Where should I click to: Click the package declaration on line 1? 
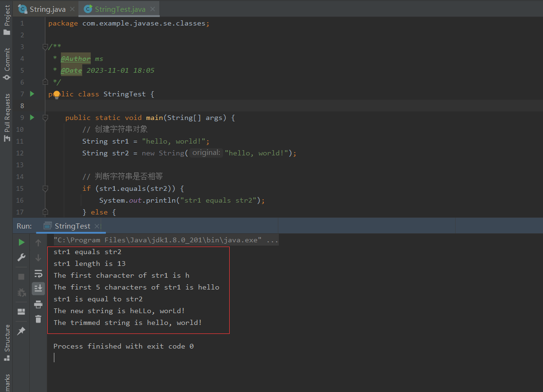click(x=129, y=23)
